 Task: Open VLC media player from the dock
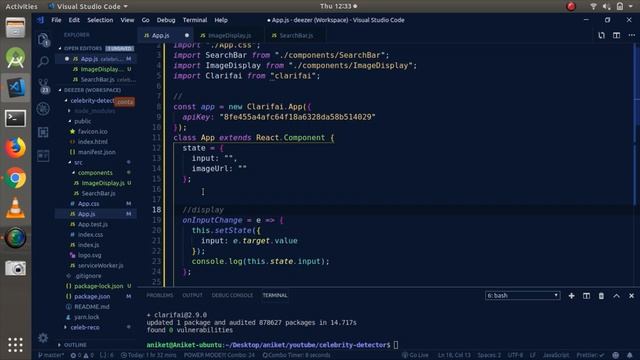[16, 208]
